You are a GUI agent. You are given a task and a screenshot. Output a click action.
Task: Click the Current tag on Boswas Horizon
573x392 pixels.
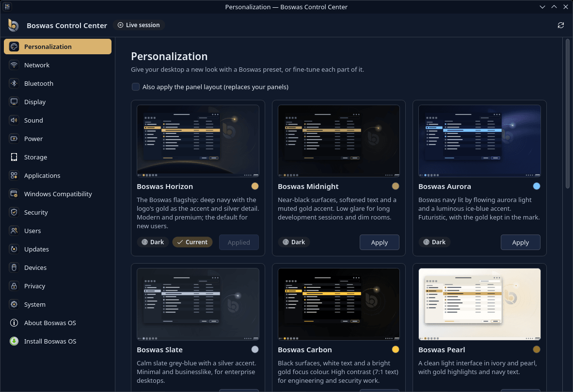pos(192,242)
